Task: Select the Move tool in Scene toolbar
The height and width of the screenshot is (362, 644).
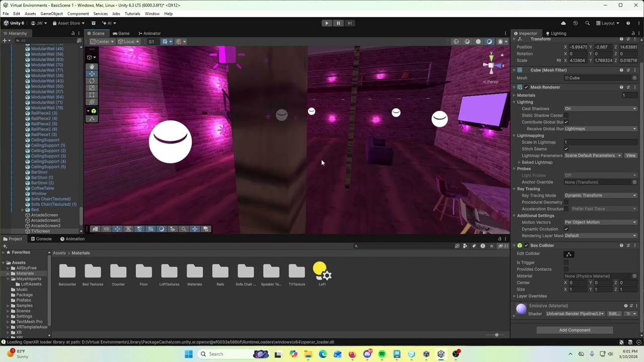Action: pos(92,73)
